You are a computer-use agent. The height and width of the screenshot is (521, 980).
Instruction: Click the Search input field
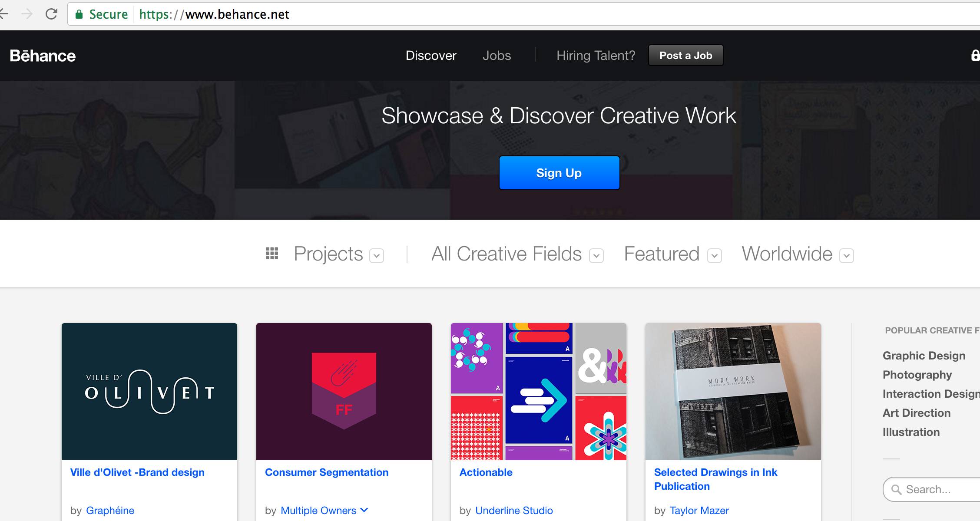[938, 489]
